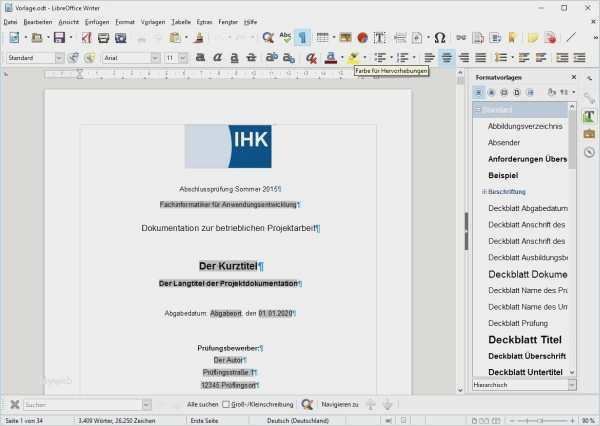
Task: Click the Open file folder icon
Action: click(37, 38)
